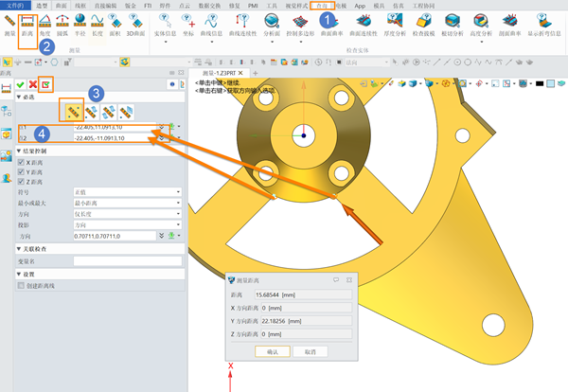Open the 最小或最大 dropdown
568x392 pixels.
tap(128, 203)
